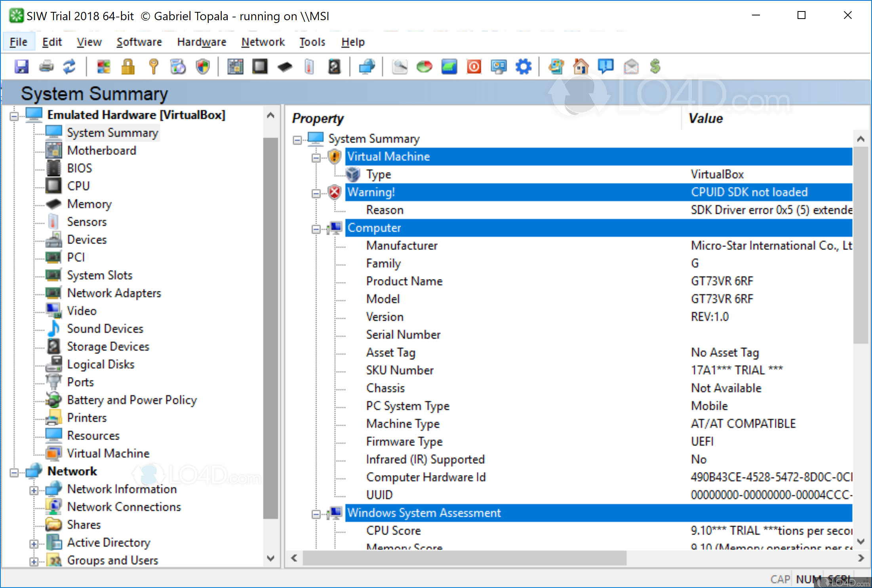Click right arrow of horizontal scrollbar
This screenshot has width=872, height=588.
861,558
